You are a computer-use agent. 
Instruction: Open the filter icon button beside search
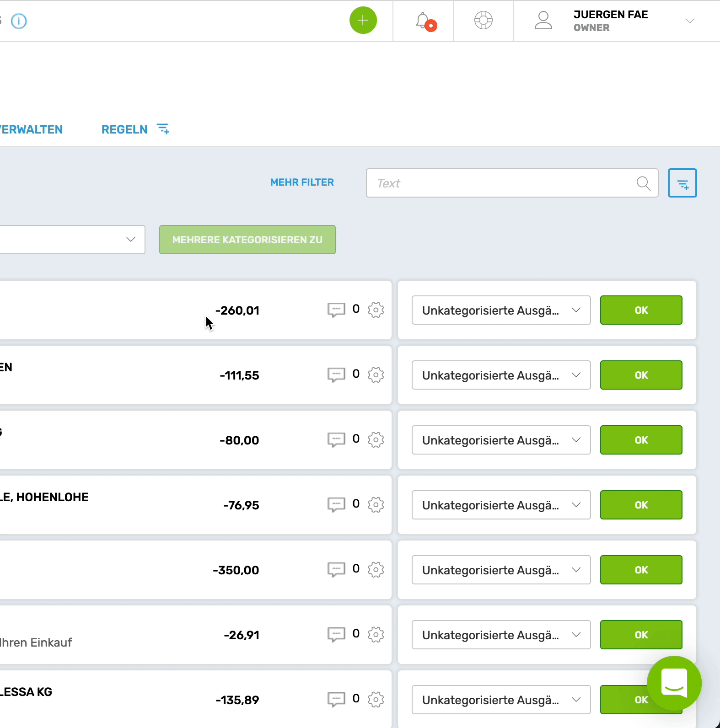pyautogui.click(x=682, y=183)
